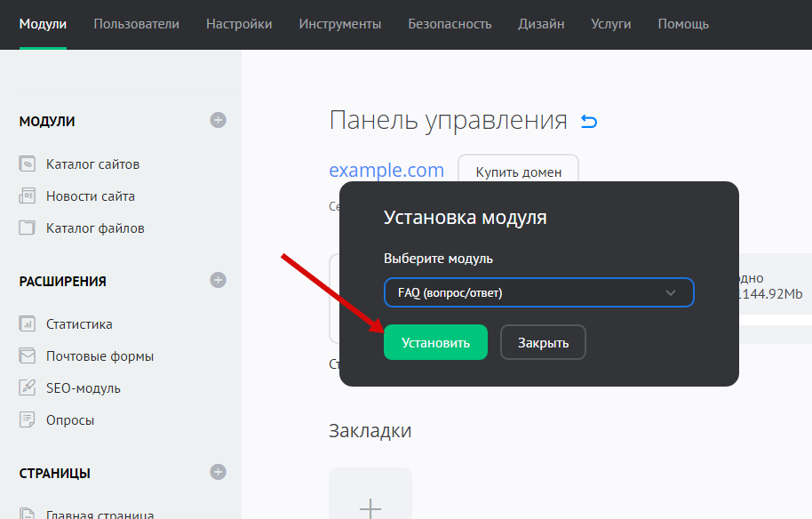This screenshot has width=812, height=519.
Task: Open the Пользователи menu
Action: coord(136,24)
